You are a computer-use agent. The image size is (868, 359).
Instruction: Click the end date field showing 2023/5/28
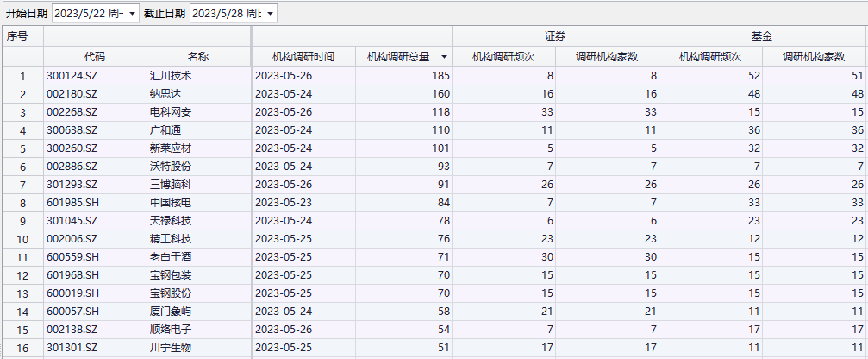[226, 14]
